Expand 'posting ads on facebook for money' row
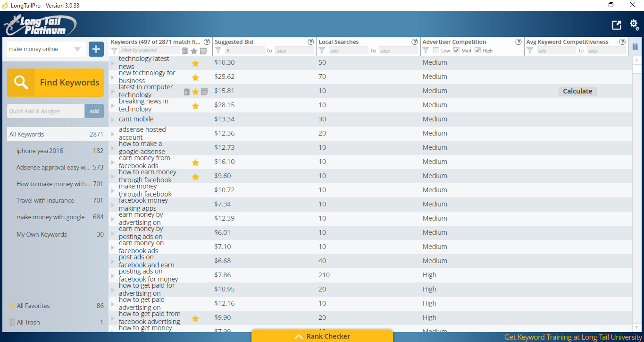644x342 pixels. 113,275
